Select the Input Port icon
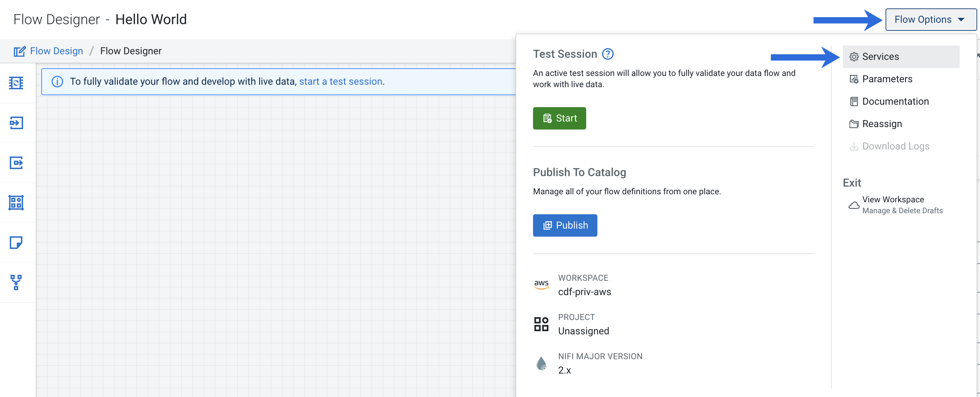Screen dimensions: 980x397 pos(16,123)
